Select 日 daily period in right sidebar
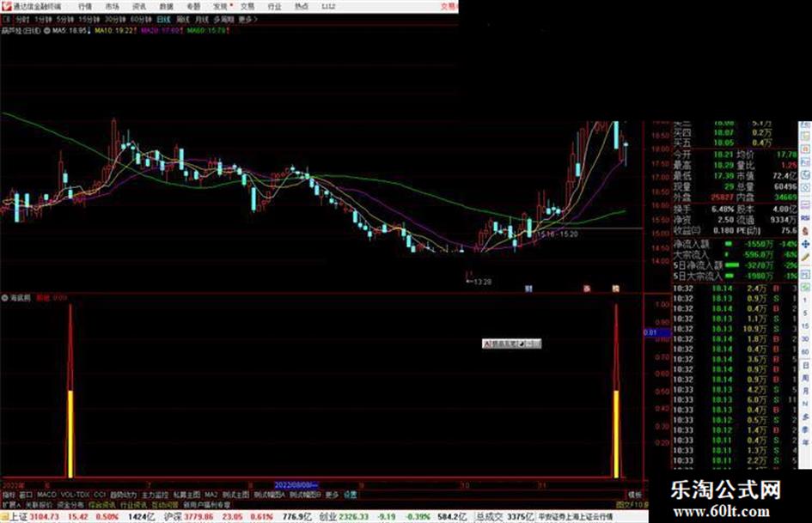Screen dimensions: 812x523 point(805,365)
